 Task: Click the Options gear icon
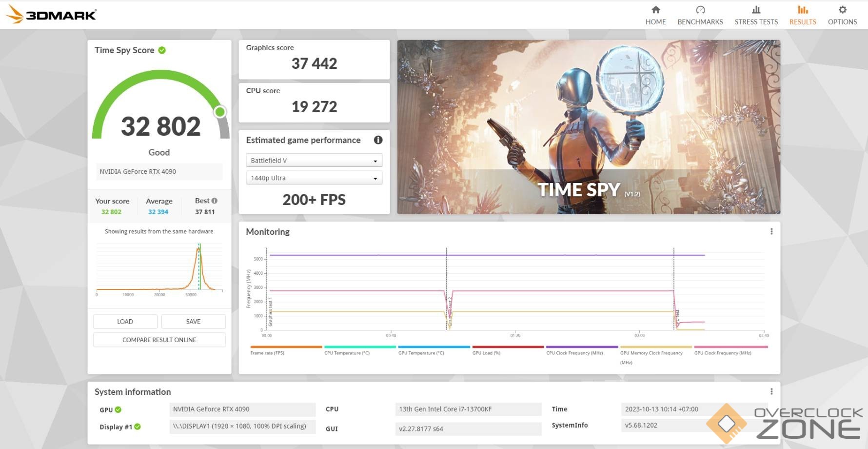coord(842,10)
